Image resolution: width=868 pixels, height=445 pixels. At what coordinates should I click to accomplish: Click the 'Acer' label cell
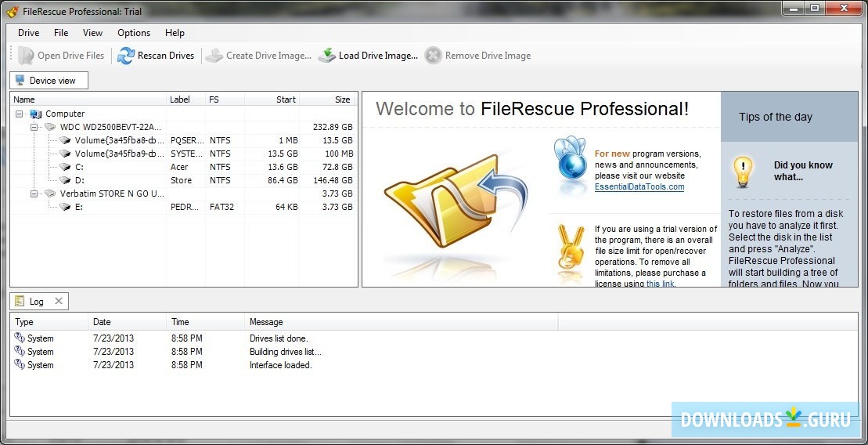click(x=179, y=167)
